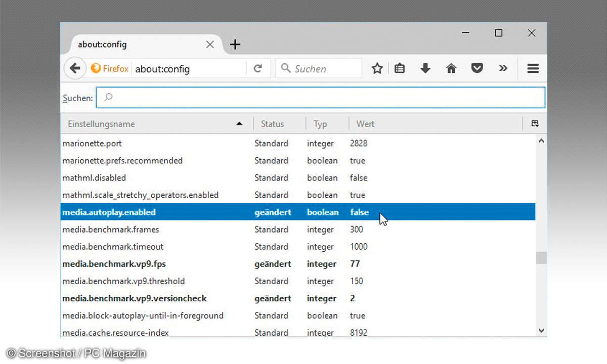The image size is (607, 364).
Task: Minimize the Firefox window
Action: (x=466, y=33)
